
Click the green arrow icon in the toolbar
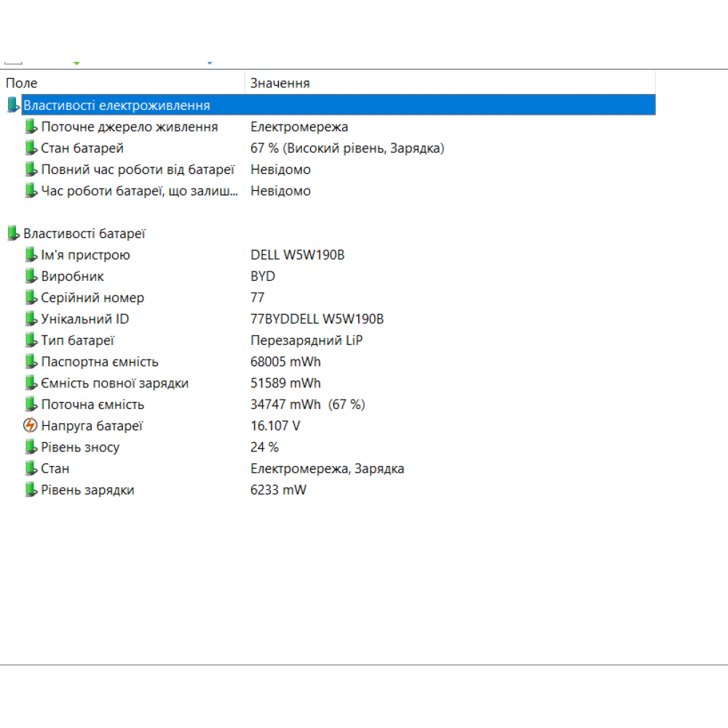(x=76, y=63)
